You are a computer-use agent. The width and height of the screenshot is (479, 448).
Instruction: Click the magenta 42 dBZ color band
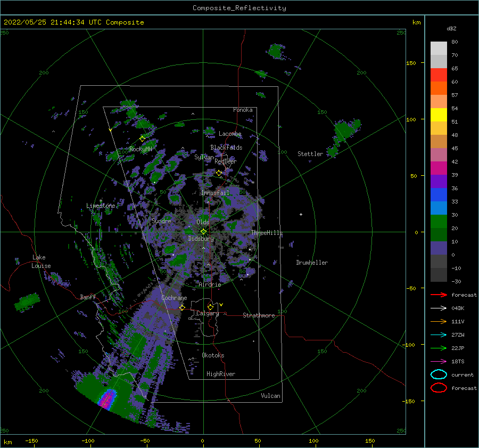[439, 168]
